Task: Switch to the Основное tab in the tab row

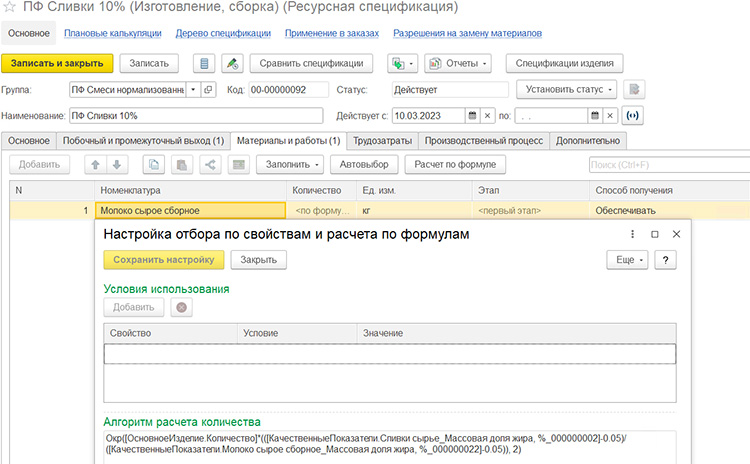Action: tap(29, 141)
